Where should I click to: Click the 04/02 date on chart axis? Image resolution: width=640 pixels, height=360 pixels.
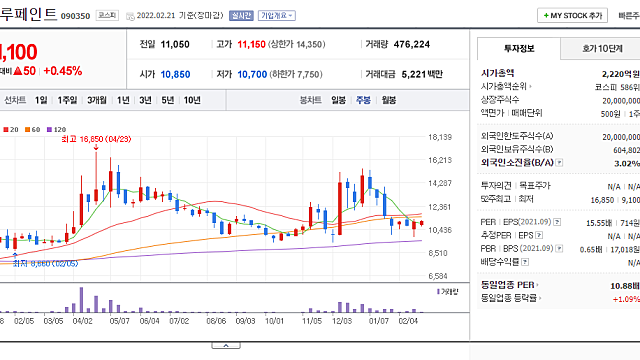pyautogui.click(x=82, y=321)
